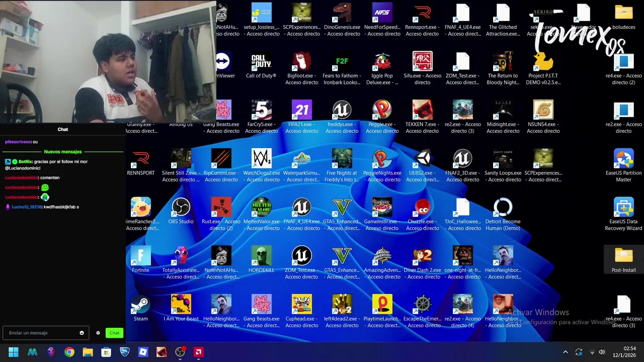Select the Rust.exe shortcut
644x362 pixels.
[221, 215]
